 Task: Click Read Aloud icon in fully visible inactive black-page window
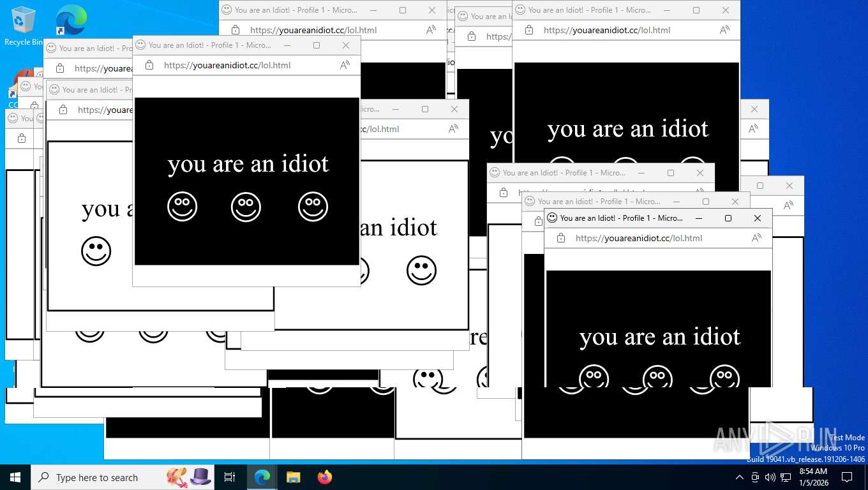tap(345, 65)
